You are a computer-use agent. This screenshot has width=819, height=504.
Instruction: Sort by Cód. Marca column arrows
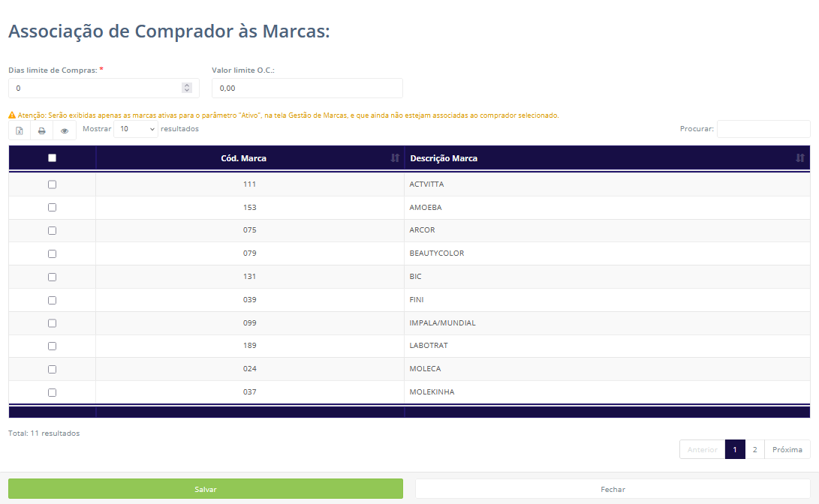click(x=395, y=158)
